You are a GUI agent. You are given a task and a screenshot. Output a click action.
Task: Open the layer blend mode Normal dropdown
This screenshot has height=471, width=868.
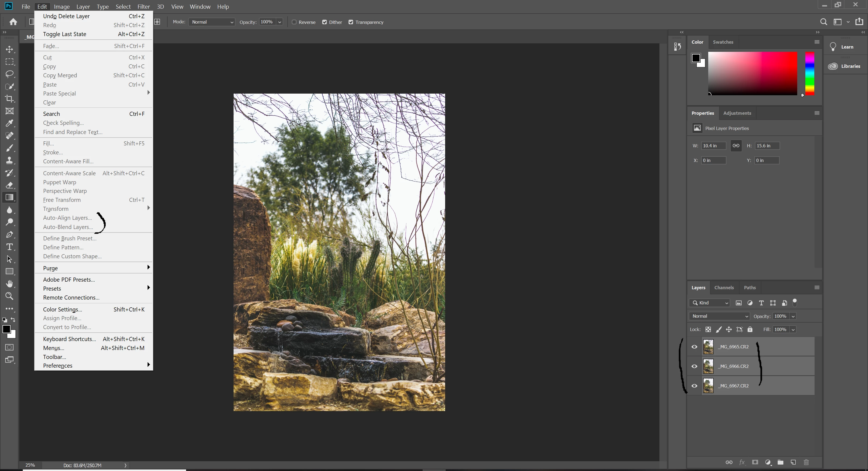[x=719, y=316]
